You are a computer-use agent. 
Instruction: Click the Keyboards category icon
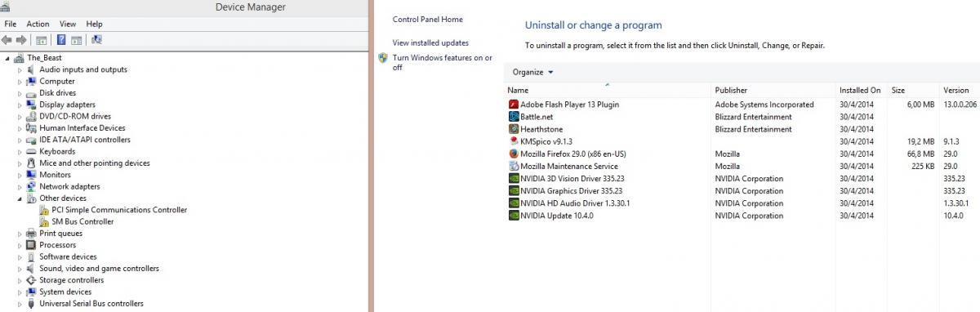pyautogui.click(x=32, y=151)
